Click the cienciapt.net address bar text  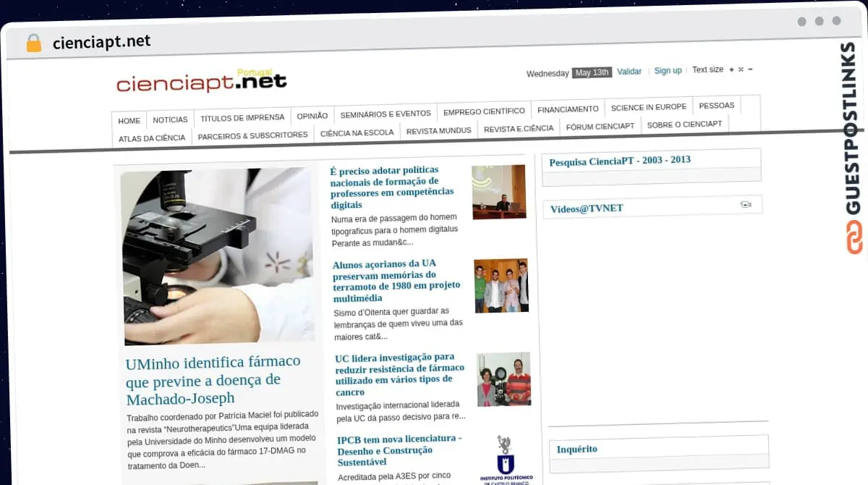coord(102,43)
